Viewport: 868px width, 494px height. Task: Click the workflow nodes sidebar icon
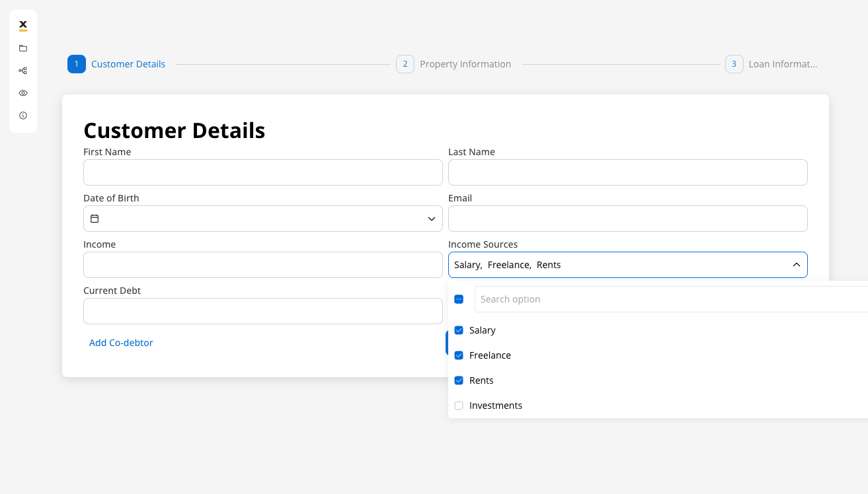pos(23,71)
